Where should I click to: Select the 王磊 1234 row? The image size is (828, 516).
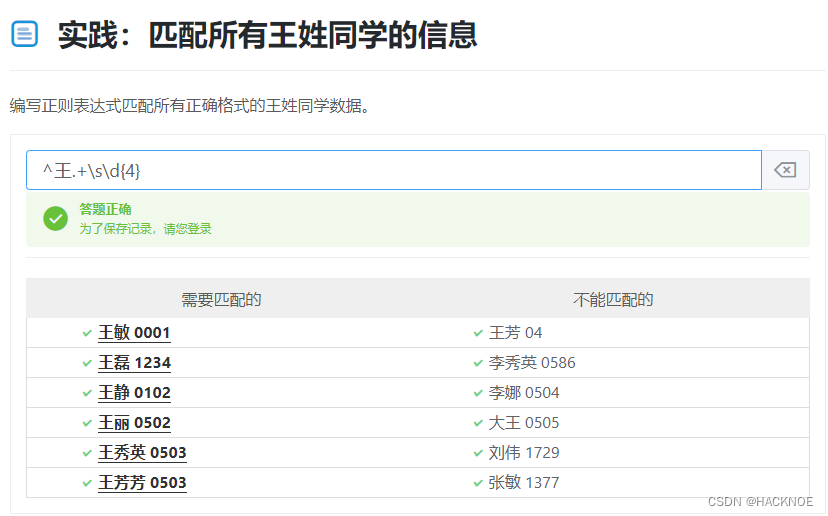pos(134,363)
